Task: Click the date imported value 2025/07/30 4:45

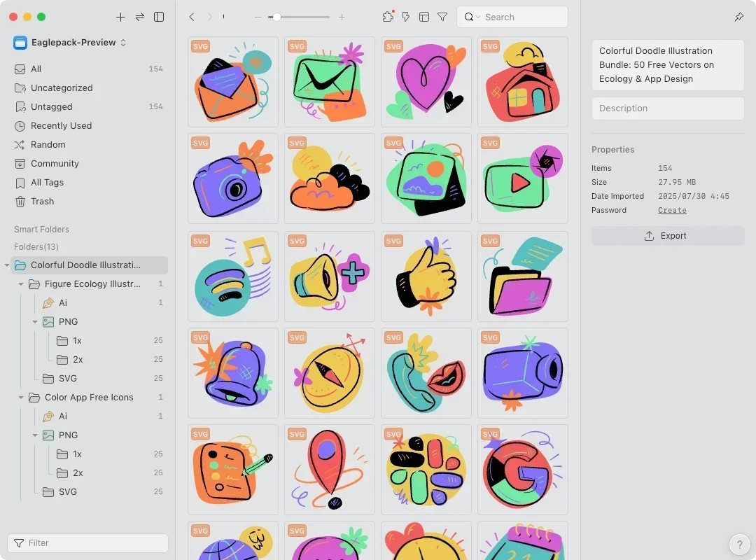Action: point(694,196)
